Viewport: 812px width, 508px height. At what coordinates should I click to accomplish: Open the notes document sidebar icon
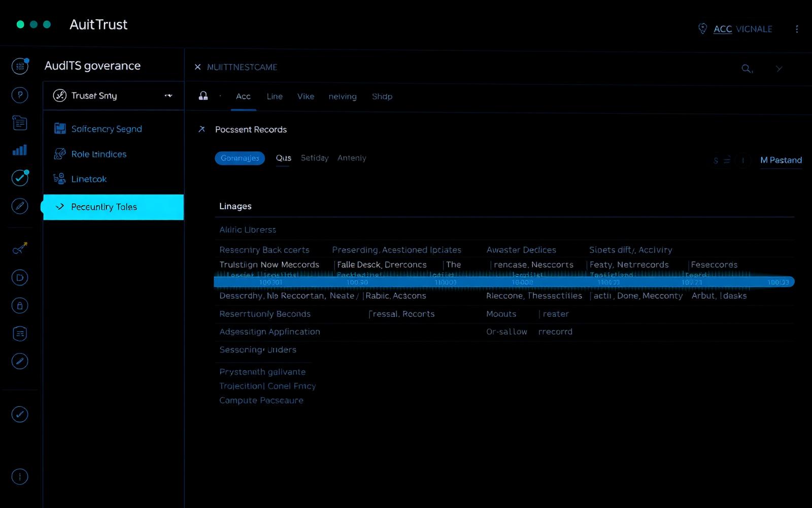tap(20, 333)
